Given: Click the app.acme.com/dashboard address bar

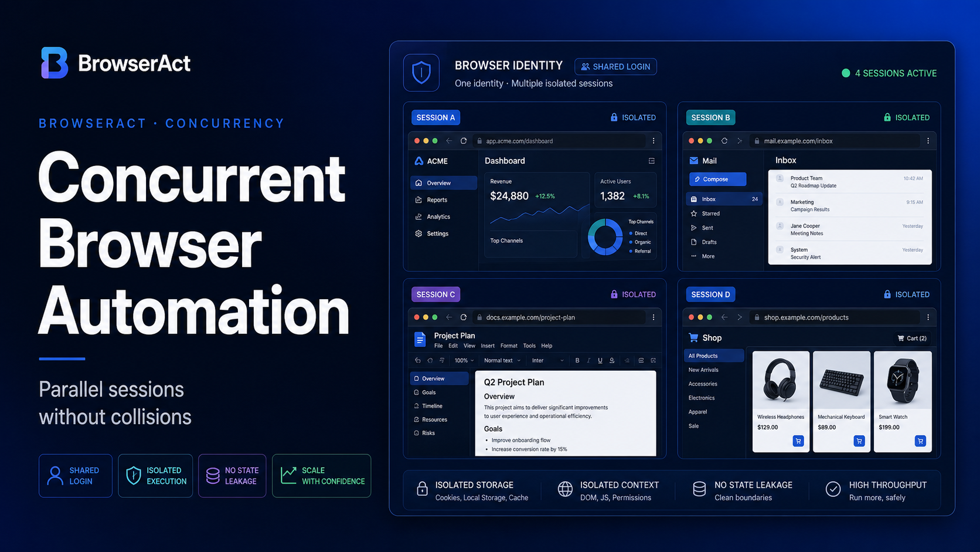Looking at the screenshot, I should pos(560,141).
